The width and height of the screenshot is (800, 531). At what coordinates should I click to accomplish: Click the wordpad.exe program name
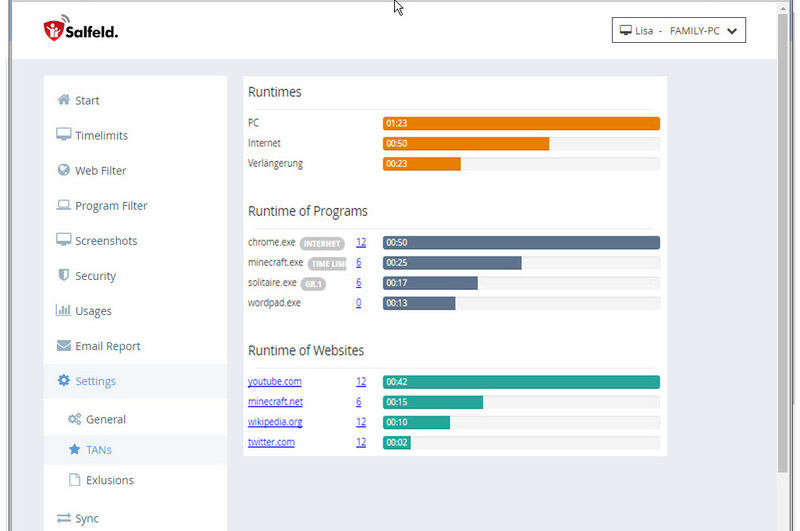274,302
